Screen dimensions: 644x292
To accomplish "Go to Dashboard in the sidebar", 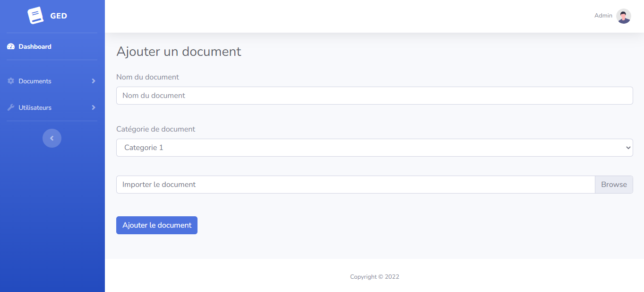I will [35, 47].
